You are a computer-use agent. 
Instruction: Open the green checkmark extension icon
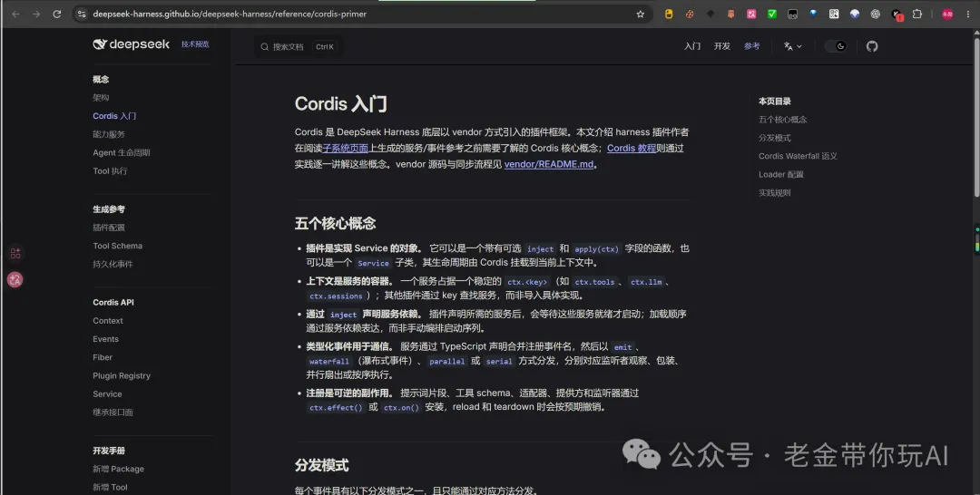pyautogui.click(x=772, y=14)
